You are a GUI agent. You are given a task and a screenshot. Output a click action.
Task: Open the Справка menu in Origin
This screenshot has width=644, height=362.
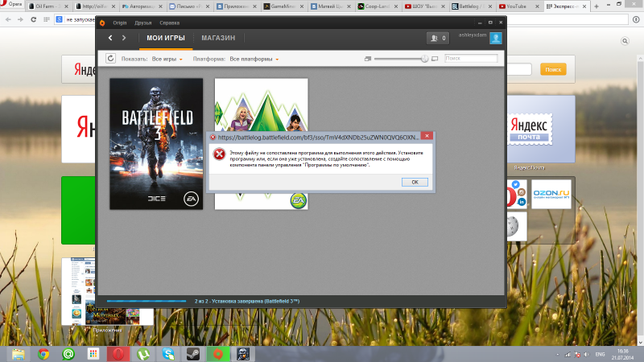(169, 23)
